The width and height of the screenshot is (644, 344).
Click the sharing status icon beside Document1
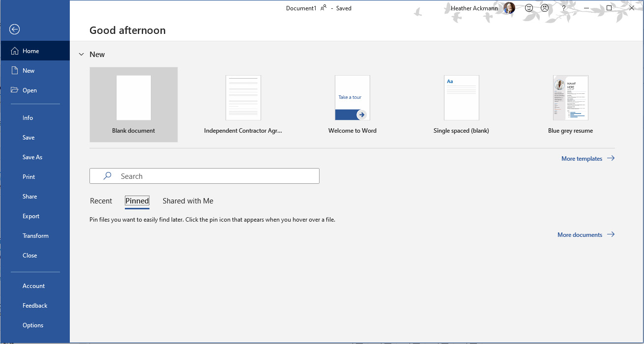323,8
